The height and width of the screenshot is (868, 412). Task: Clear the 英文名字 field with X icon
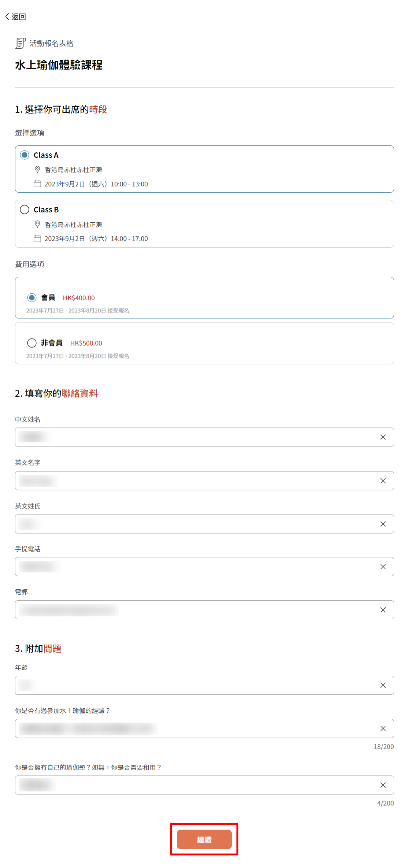tap(383, 481)
